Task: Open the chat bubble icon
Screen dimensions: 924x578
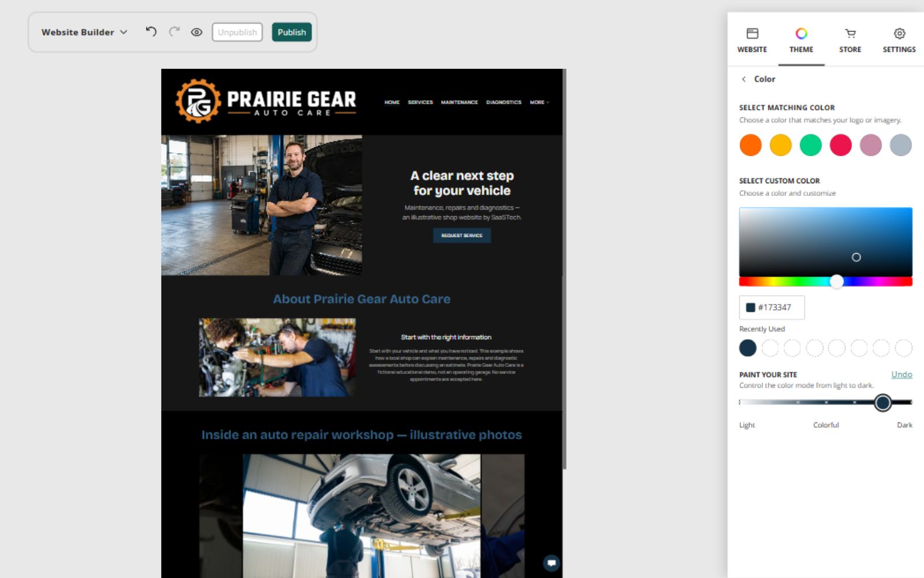Action: pyautogui.click(x=552, y=562)
